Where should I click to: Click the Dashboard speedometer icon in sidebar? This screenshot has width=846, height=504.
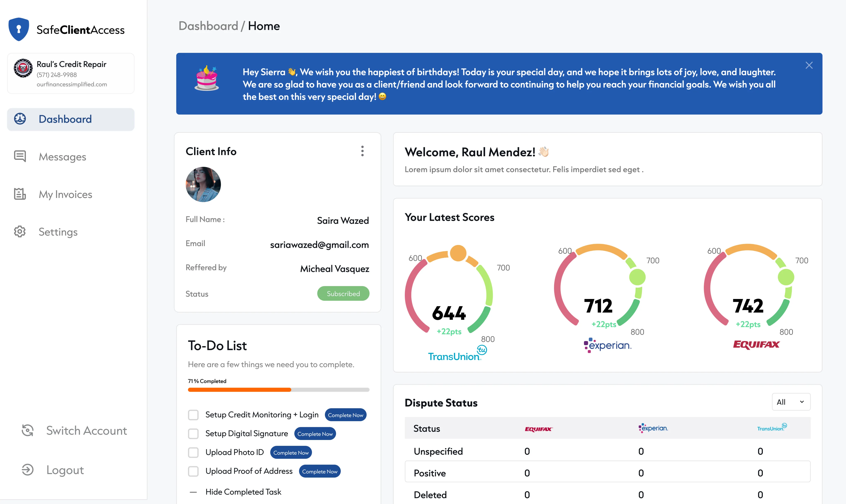(x=20, y=119)
